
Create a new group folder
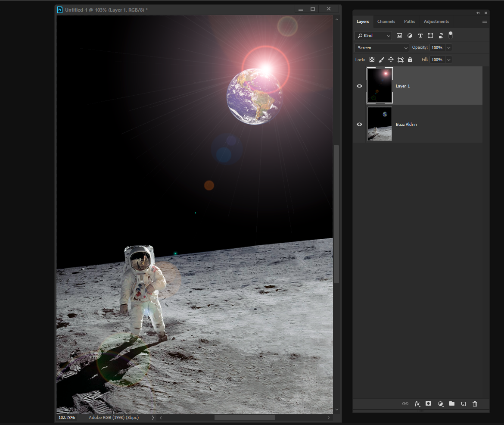pos(451,404)
